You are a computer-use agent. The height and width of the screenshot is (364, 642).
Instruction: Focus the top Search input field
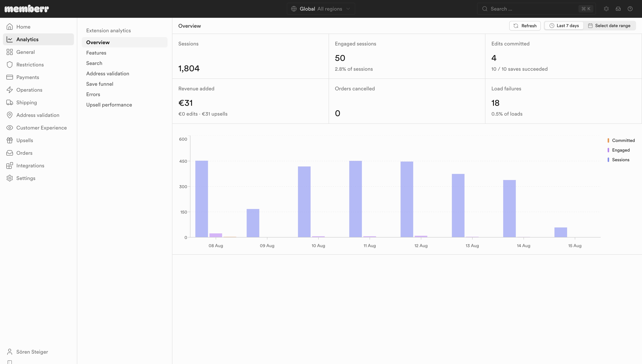(536, 9)
